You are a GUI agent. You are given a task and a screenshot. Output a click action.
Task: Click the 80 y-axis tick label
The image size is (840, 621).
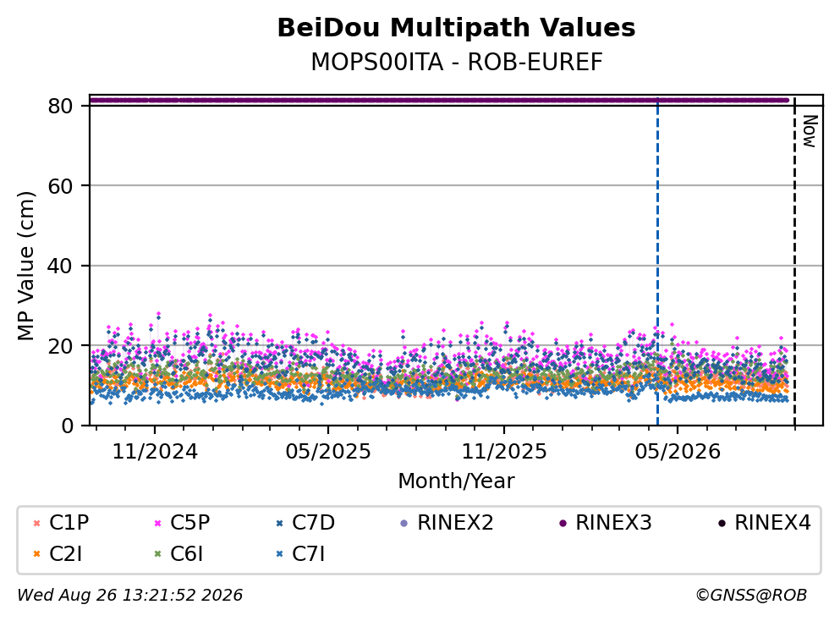[x=60, y=106]
